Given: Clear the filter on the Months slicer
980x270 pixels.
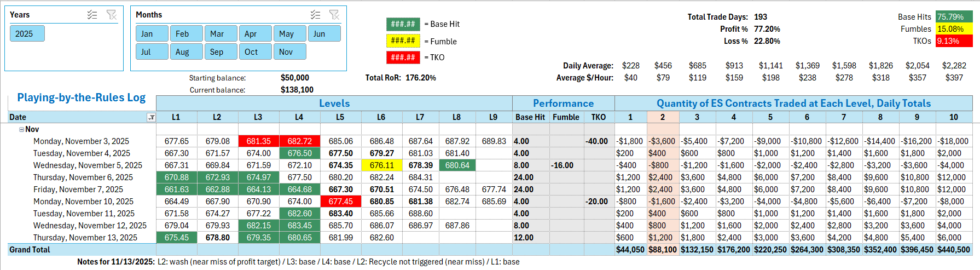Looking at the screenshot, I should (x=334, y=15).
